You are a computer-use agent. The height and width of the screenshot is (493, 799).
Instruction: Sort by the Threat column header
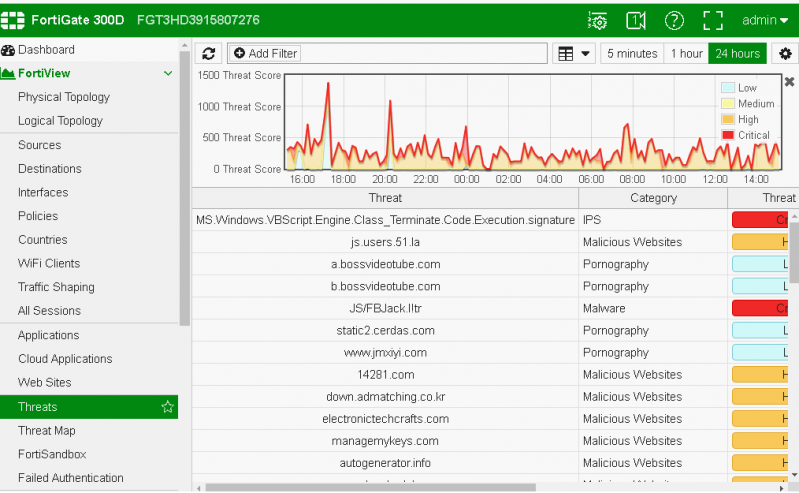pyautogui.click(x=385, y=198)
